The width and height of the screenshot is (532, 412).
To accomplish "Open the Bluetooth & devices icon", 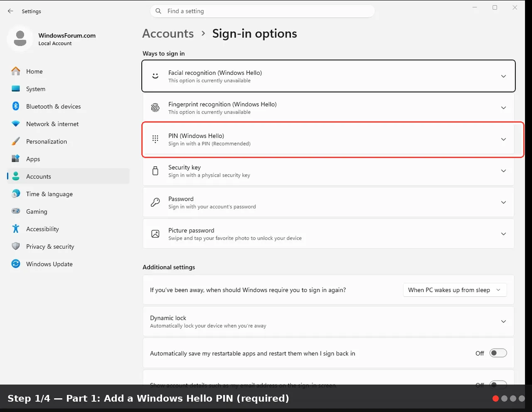I will [16, 106].
